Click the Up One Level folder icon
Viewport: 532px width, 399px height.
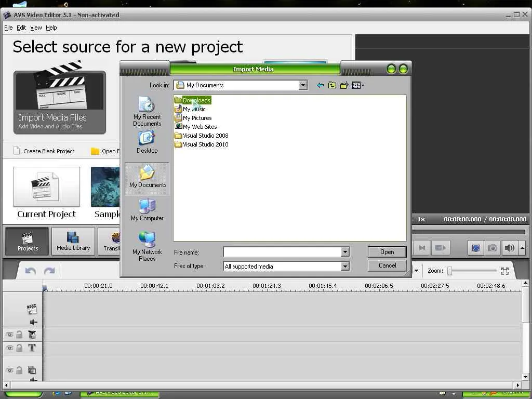point(332,85)
